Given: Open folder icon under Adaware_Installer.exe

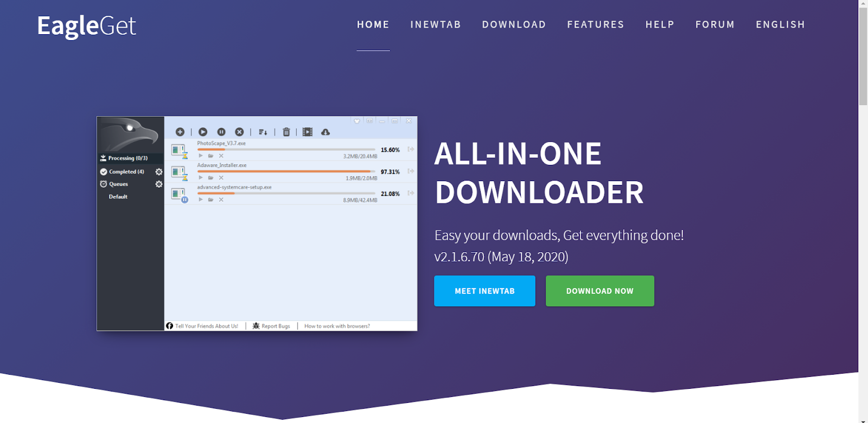Looking at the screenshot, I should pos(210,177).
